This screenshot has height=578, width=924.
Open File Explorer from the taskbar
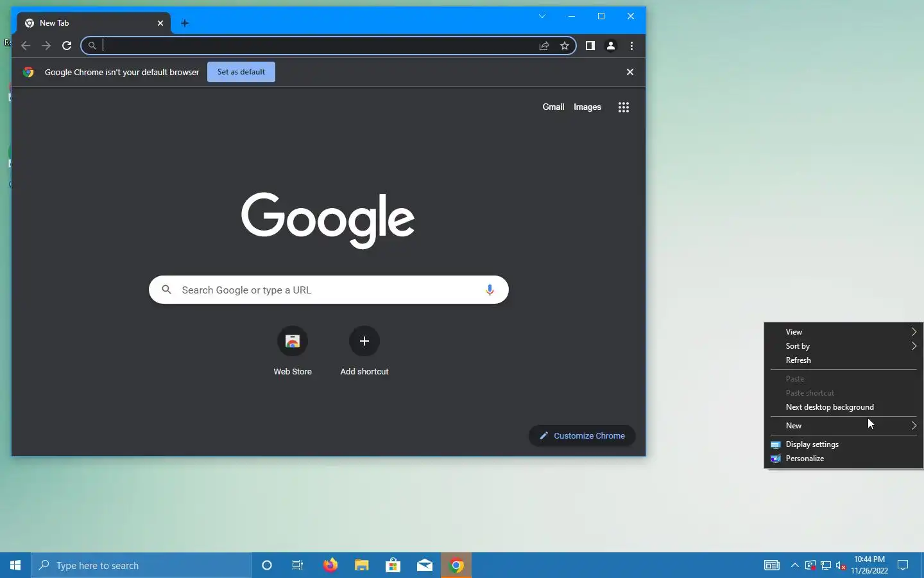pos(362,565)
